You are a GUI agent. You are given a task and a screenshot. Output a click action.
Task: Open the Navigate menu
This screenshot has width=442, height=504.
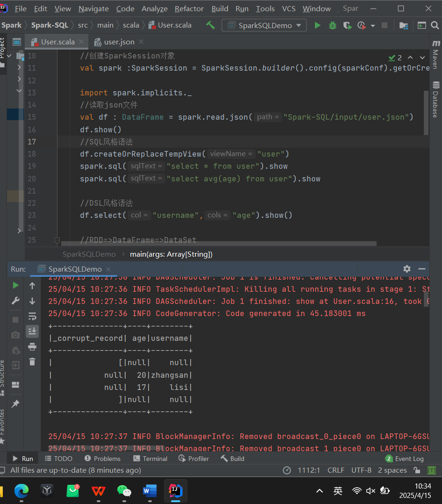[x=93, y=9]
